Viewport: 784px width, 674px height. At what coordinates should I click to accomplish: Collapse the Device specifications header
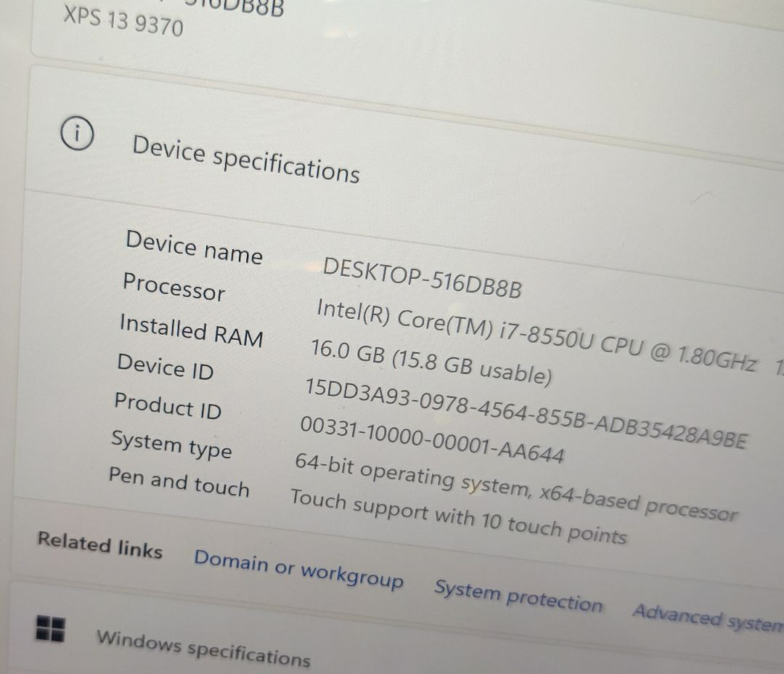pyautogui.click(x=400, y=150)
